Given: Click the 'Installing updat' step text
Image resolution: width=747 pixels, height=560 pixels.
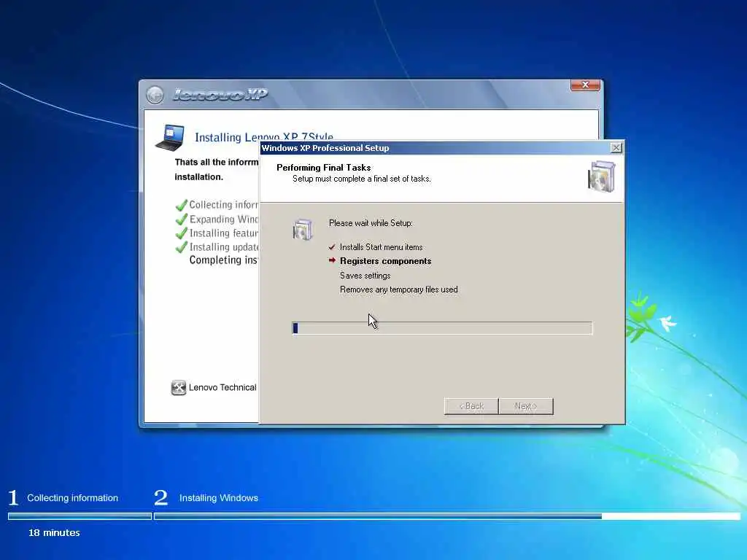Looking at the screenshot, I should click(223, 247).
